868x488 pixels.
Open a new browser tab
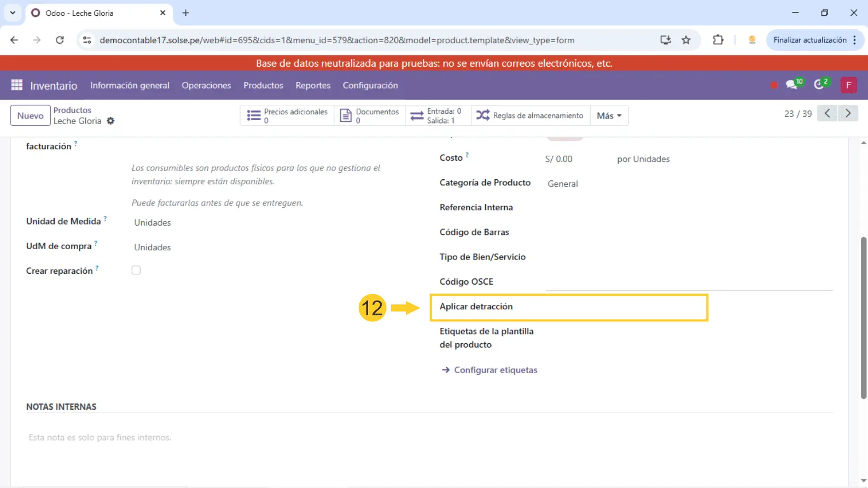coord(185,13)
